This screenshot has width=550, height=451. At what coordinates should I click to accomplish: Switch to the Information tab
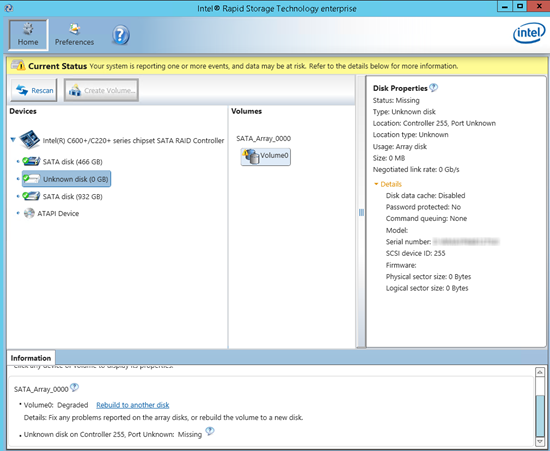tap(31, 358)
